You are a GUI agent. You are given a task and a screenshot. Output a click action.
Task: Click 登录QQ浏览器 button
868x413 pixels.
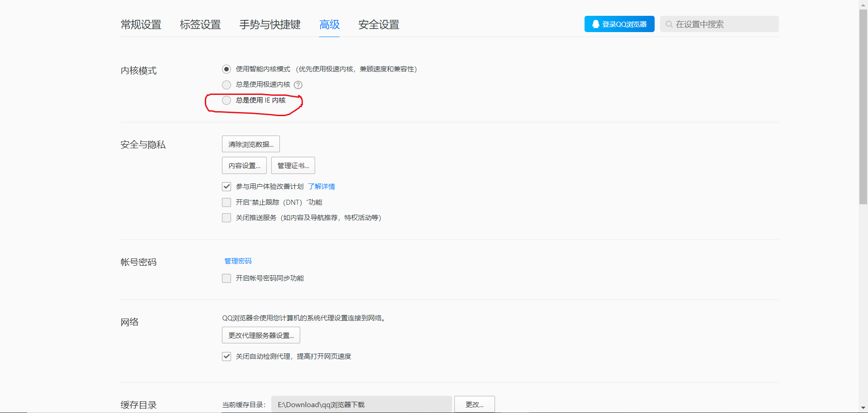(x=619, y=24)
